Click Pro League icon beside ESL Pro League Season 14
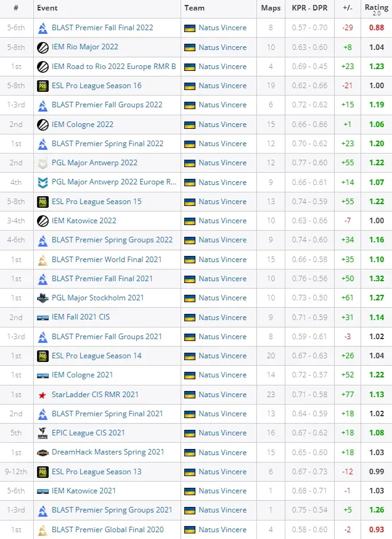Viewport: 392px width, 539px height. (x=43, y=356)
